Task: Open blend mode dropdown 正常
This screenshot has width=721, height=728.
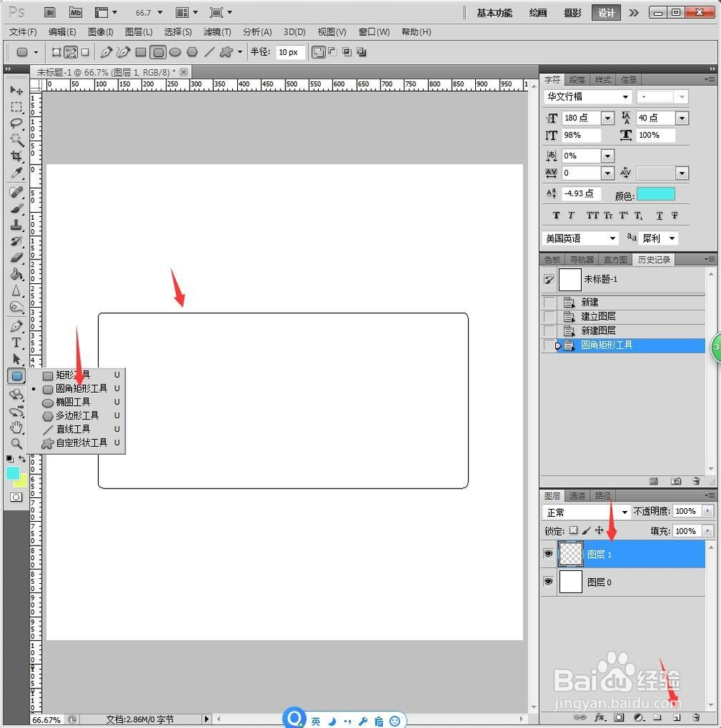Action: [625, 512]
